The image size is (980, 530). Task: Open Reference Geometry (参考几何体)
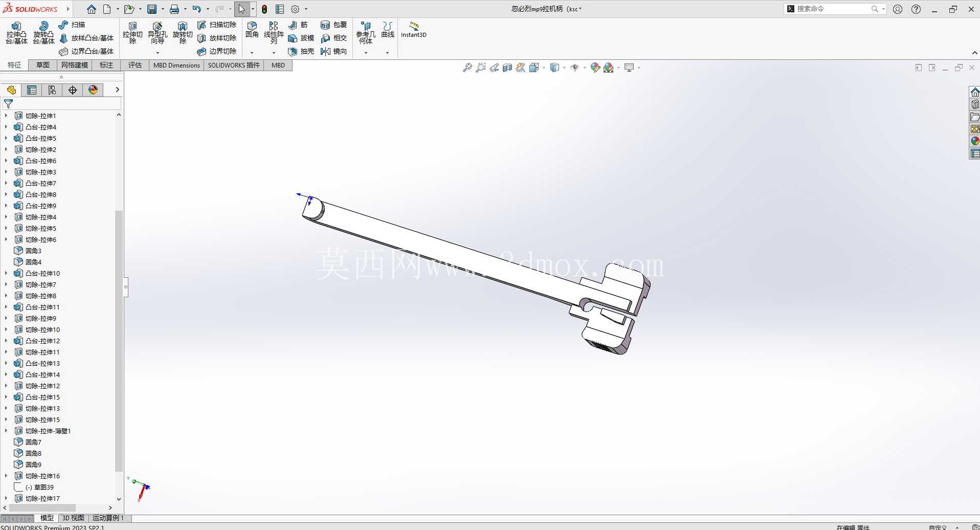(x=366, y=33)
